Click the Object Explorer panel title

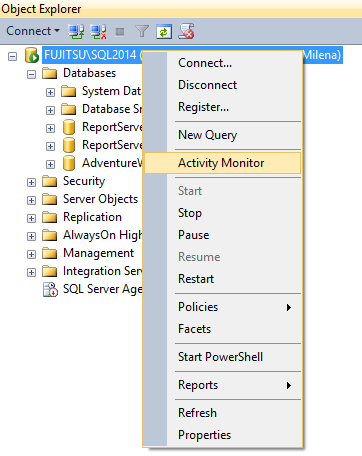tap(41, 9)
